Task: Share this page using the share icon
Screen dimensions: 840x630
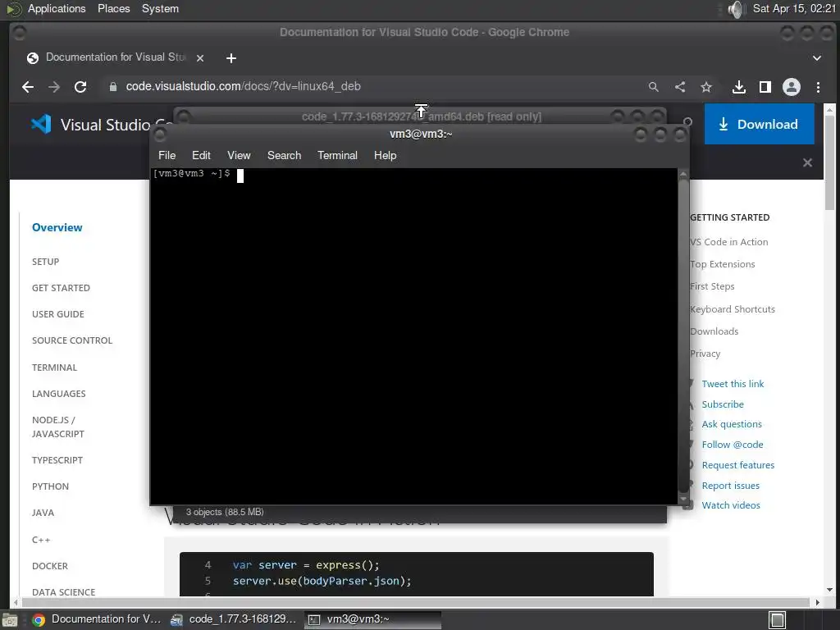Action: click(680, 87)
